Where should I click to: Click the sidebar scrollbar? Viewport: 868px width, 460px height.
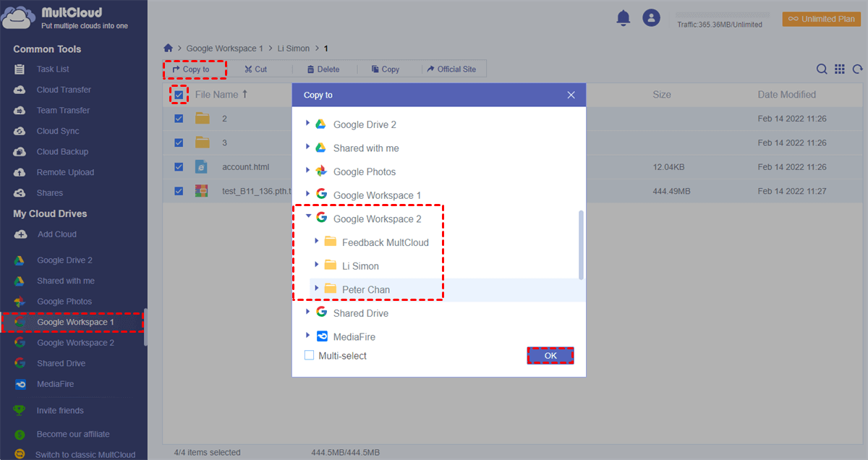tap(145, 327)
